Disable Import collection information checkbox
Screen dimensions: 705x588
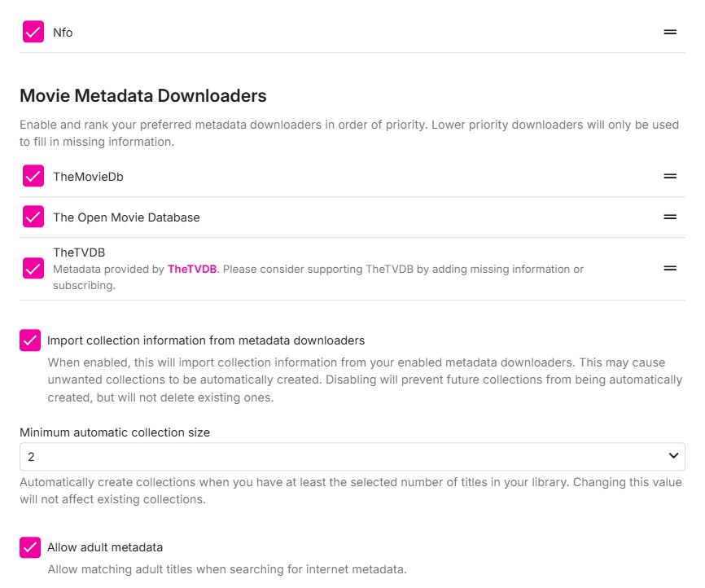(x=30, y=340)
